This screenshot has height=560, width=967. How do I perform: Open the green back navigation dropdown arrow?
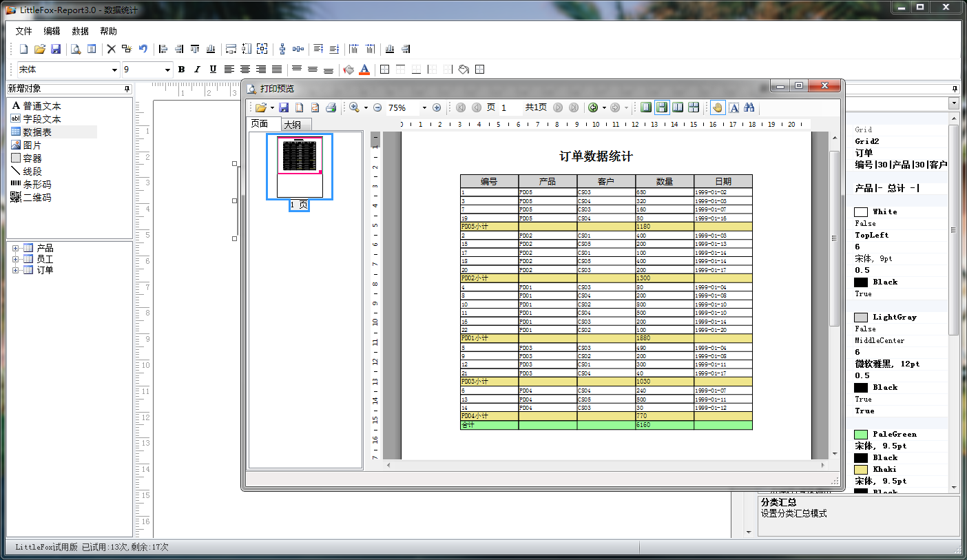point(604,107)
